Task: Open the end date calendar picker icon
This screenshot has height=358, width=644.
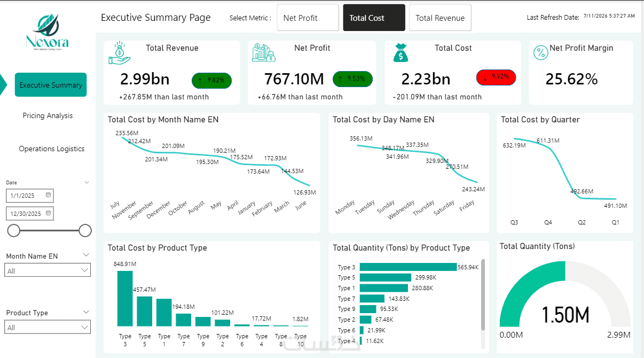Action: (49, 214)
